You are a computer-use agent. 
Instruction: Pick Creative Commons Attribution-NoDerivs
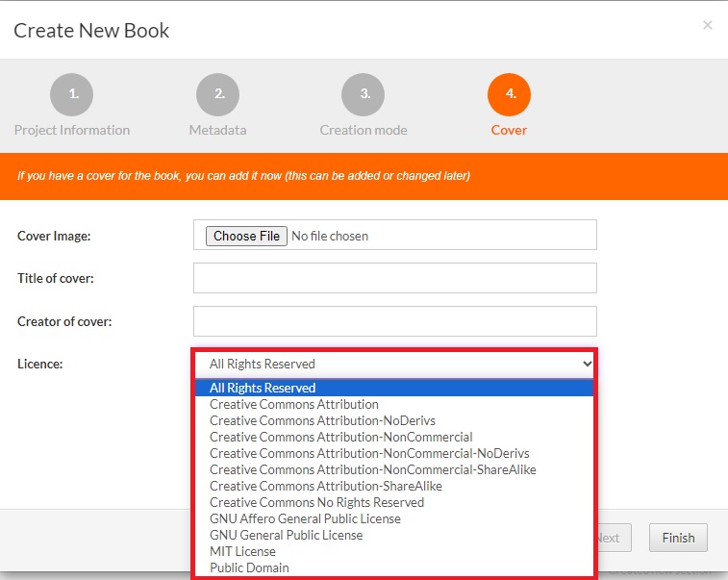[x=322, y=420]
